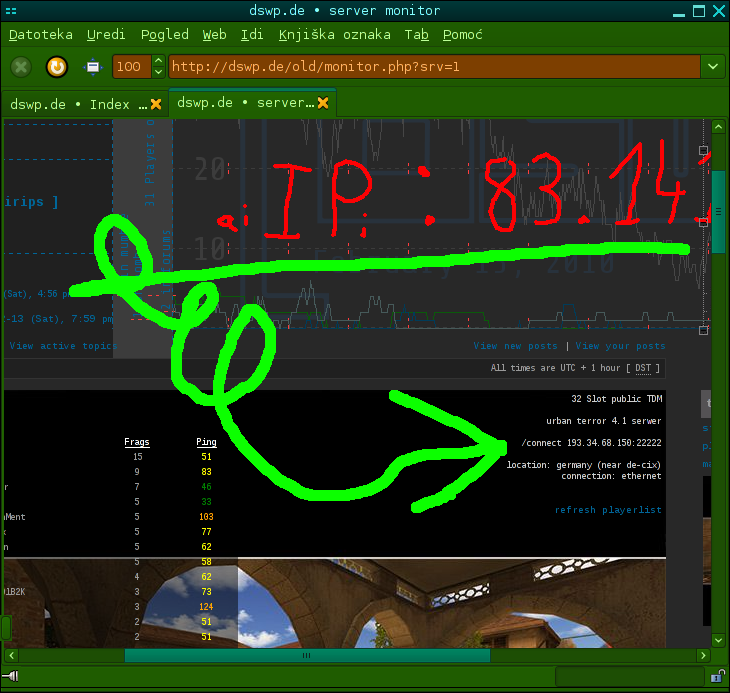Click the print icon in the toolbar
The image size is (730, 693).
pos(93,67)
